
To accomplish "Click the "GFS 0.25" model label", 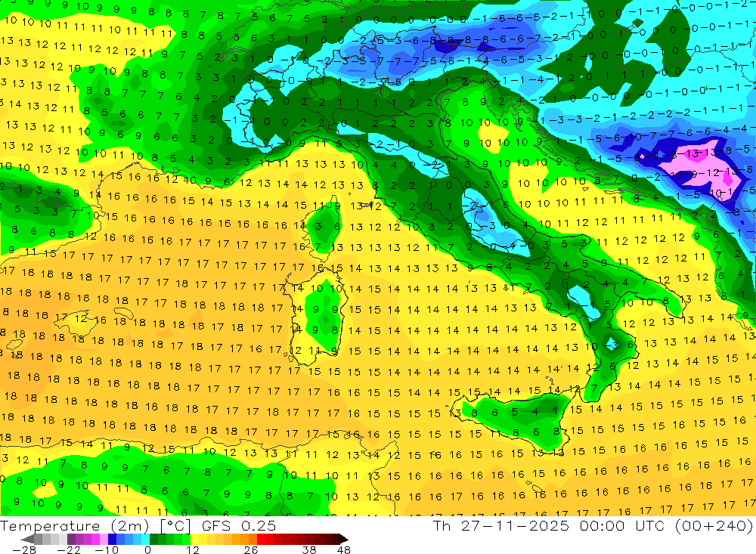I will [239, 525].
